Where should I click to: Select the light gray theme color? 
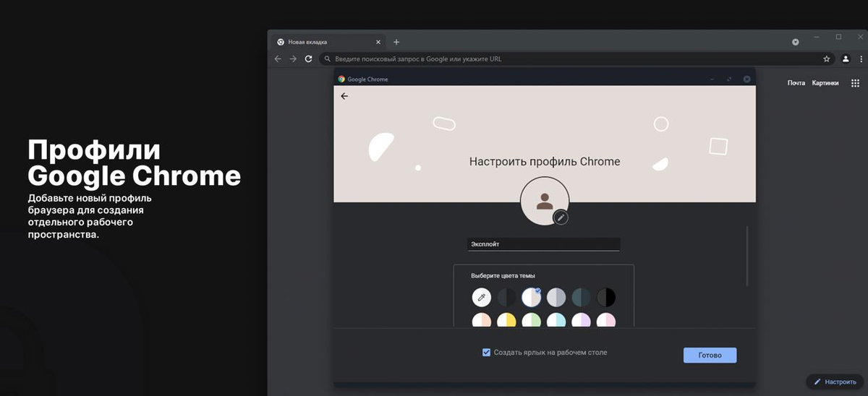point(556,297)
